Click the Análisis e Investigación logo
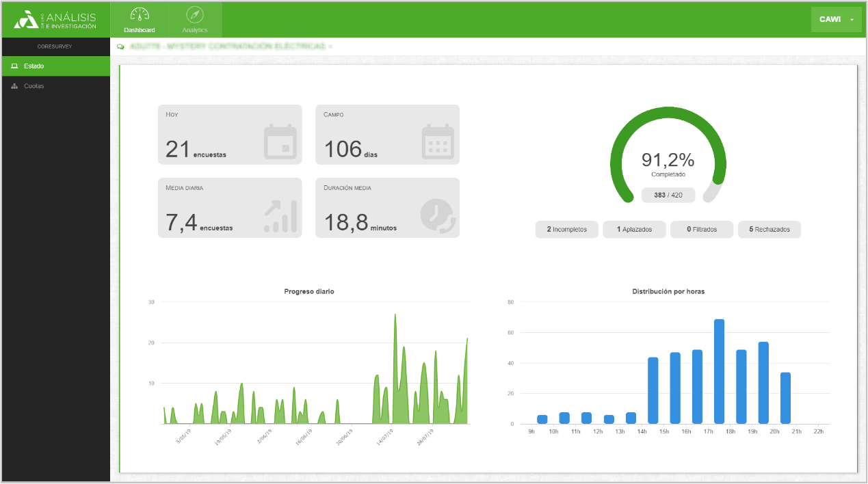The height and width of the screenshot is (484, 868). [x=55, y=20]
